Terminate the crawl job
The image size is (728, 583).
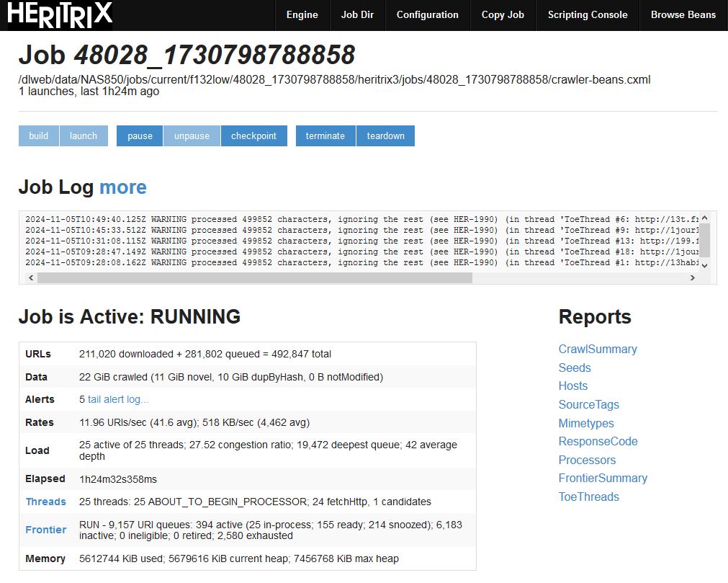point(325,135)
